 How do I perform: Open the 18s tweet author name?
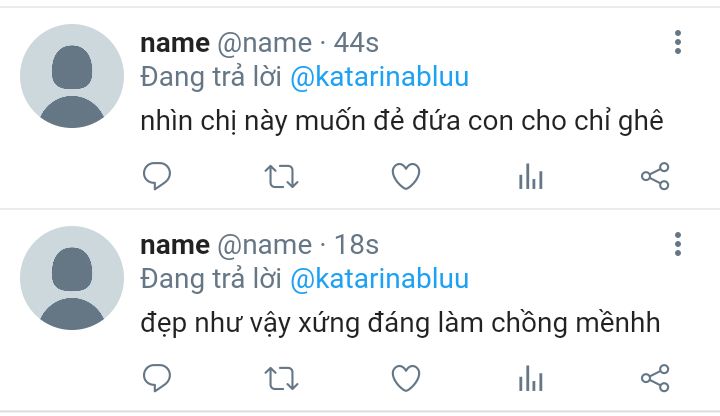[x=175, y=245]
